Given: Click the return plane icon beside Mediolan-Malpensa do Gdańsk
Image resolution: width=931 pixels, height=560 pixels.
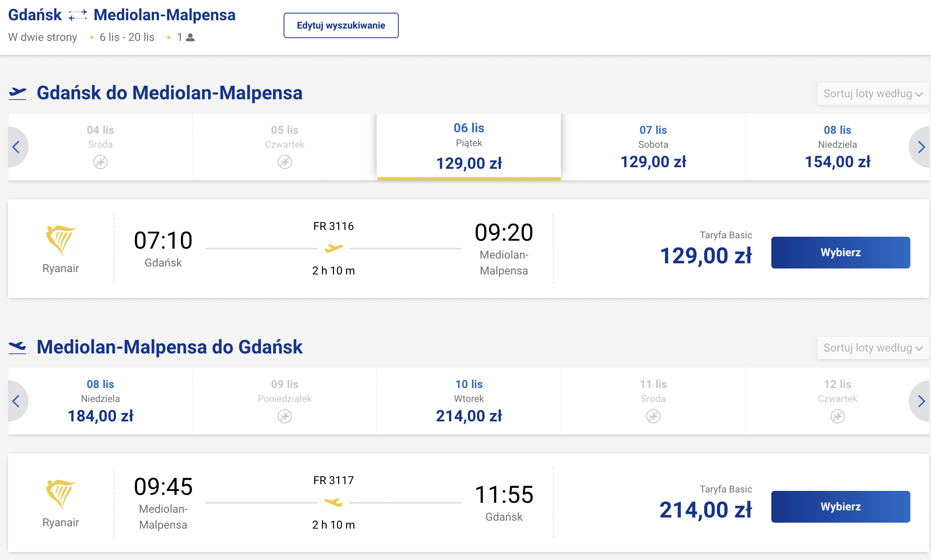Looking at the screenshot, I should point(17,348).
